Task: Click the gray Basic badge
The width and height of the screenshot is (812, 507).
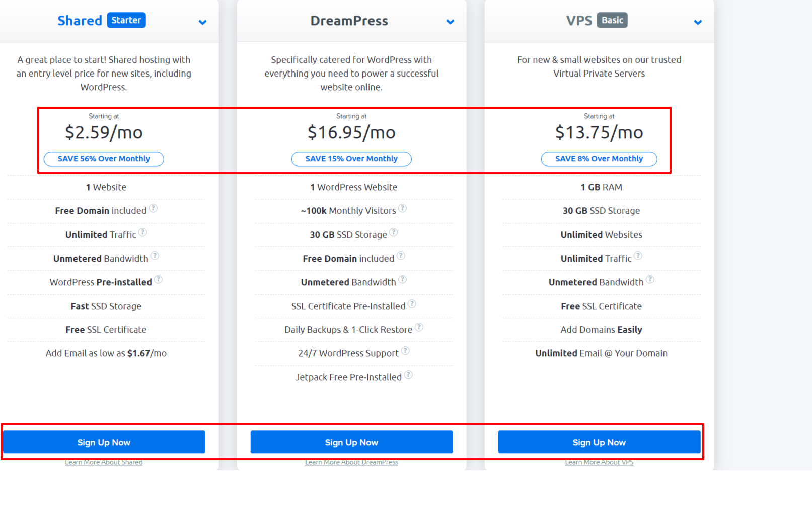Action: point(612,20)
